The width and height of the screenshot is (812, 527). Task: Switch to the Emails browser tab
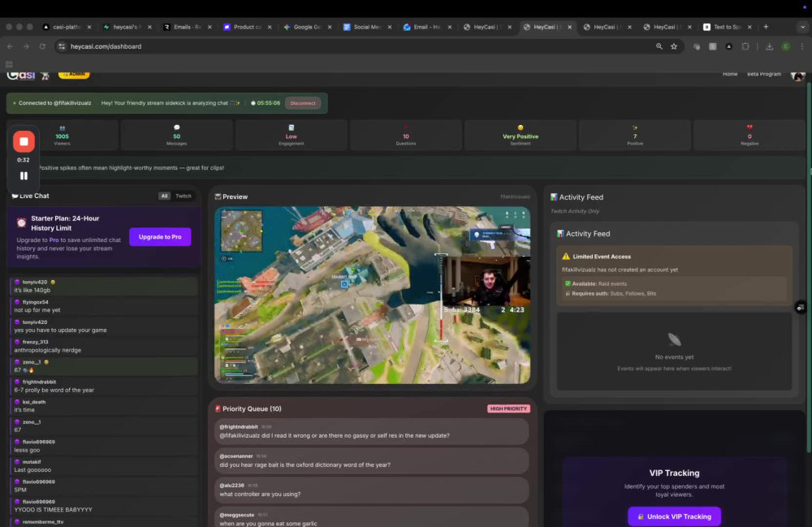tap(187, 27)
